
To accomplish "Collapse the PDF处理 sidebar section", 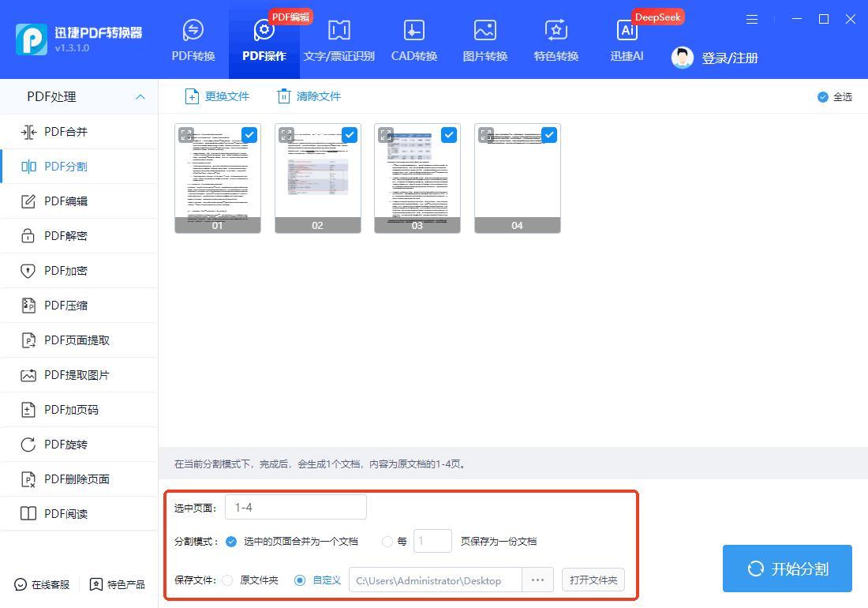I will (x=140, y=97).
